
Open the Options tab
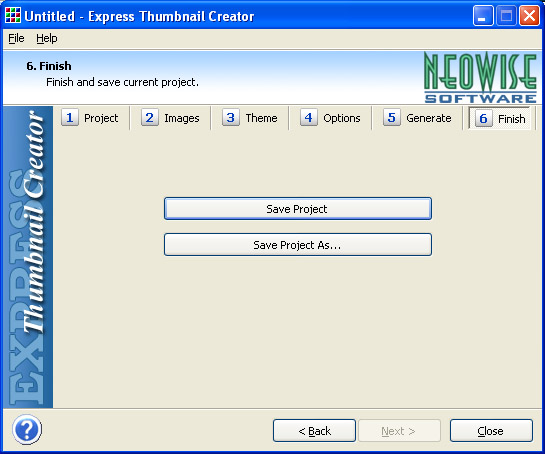(331, 118)
